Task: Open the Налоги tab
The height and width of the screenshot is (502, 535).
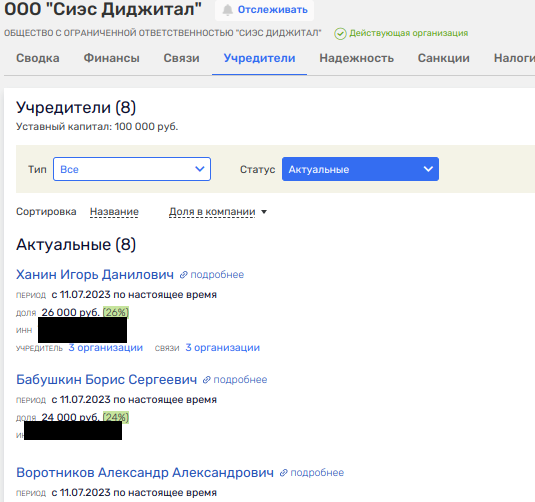Action: point(514,58)
